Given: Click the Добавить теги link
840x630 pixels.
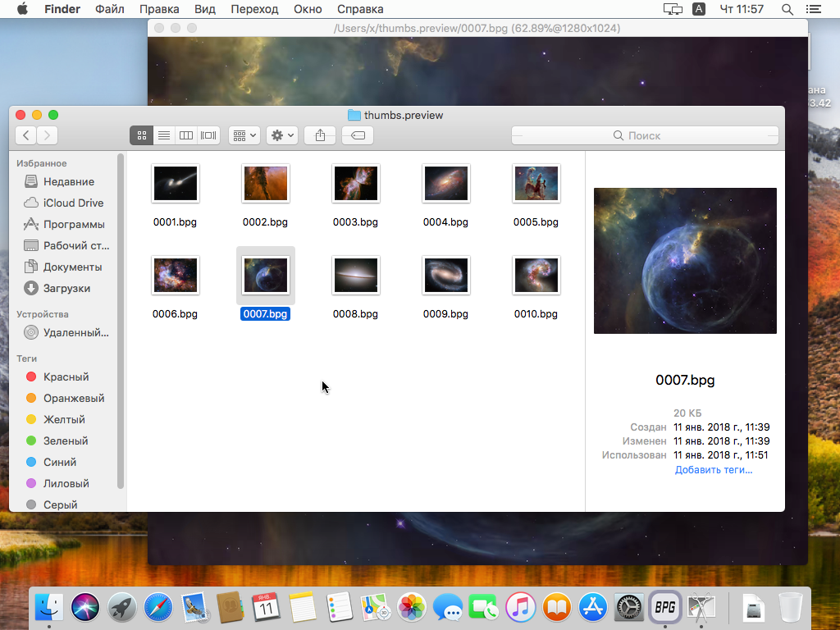Looking at the screenshot, I should tap(713, 469).
